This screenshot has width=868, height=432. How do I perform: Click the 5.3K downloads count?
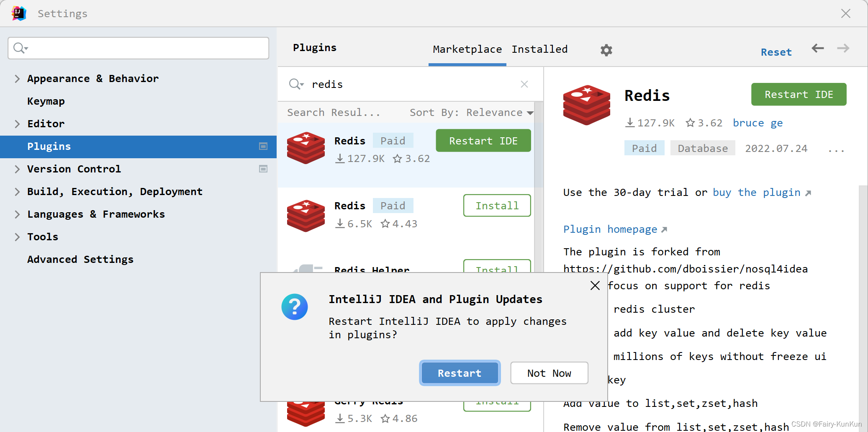(354, 419)
